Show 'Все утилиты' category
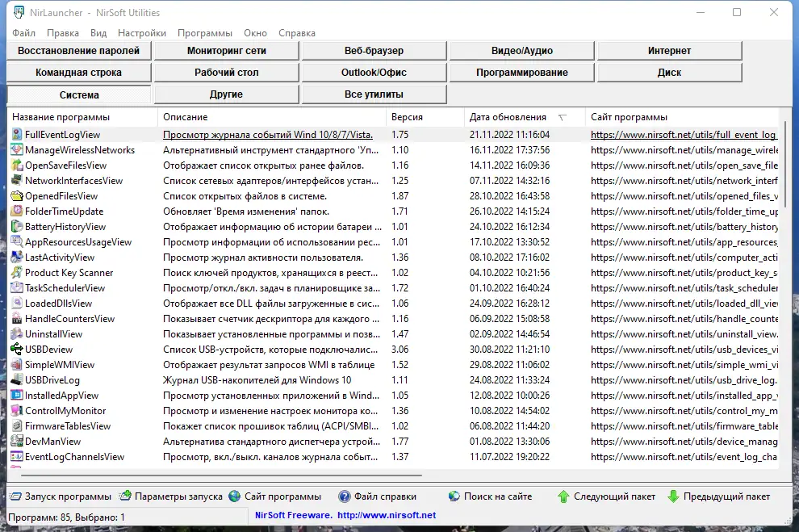This screenshot has width=799, height=532. (x=374, y=94)
